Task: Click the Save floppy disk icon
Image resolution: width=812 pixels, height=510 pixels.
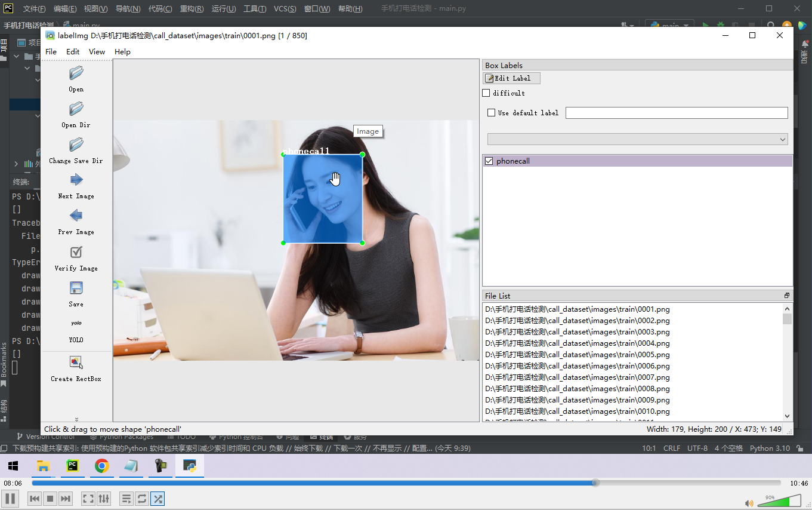Action: (76, 288)
